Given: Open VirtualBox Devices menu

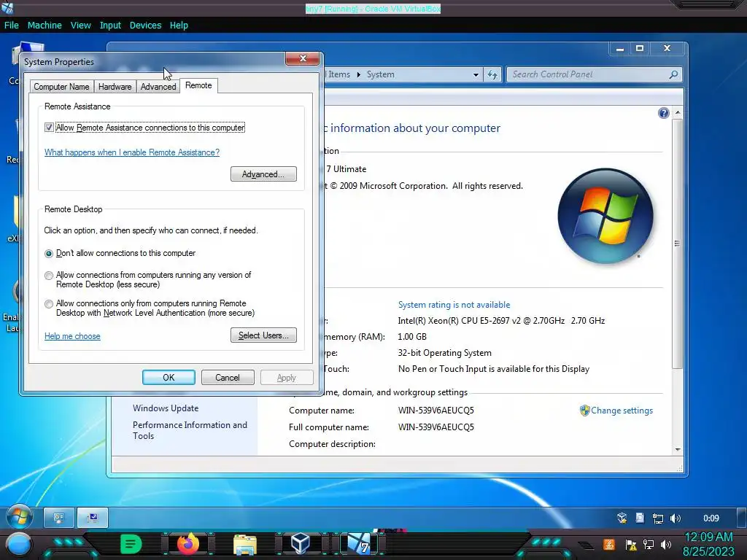Looking at the screenshot, I should 145,26.
